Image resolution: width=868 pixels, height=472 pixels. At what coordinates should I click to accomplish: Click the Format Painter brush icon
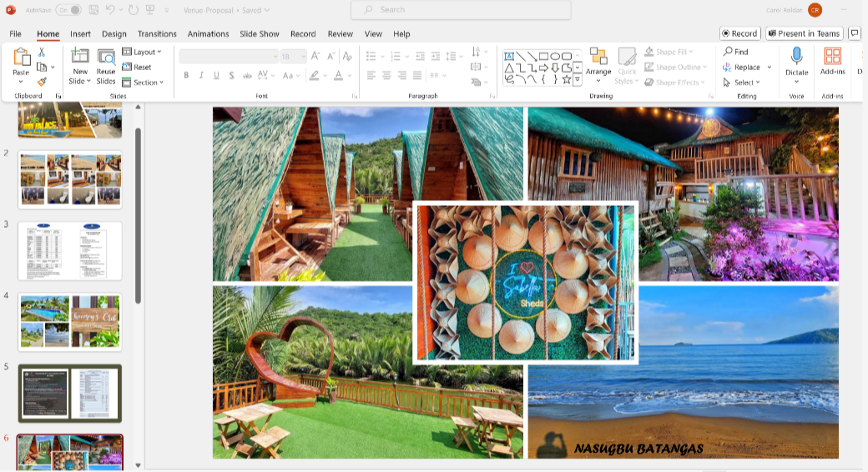pyautogui.click(x=42, y=82)
